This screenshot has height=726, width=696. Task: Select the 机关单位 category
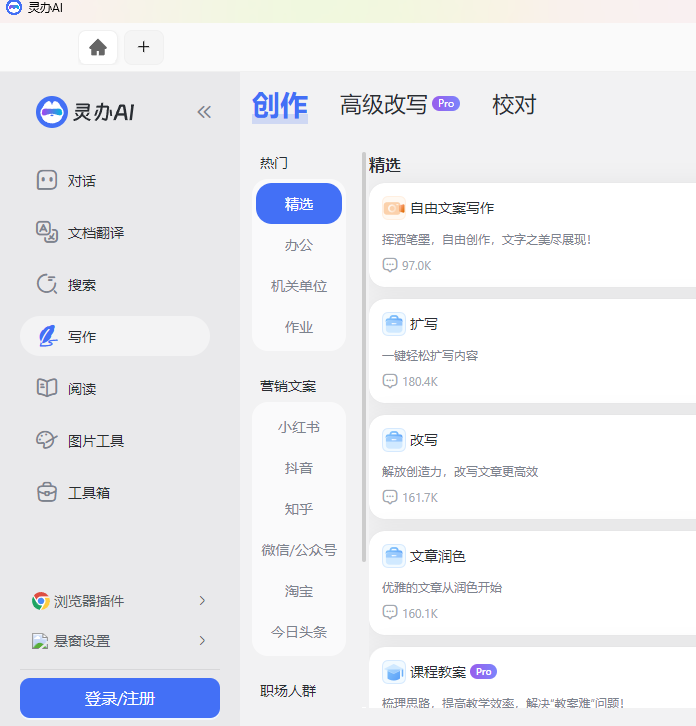[x=299, y=286]
